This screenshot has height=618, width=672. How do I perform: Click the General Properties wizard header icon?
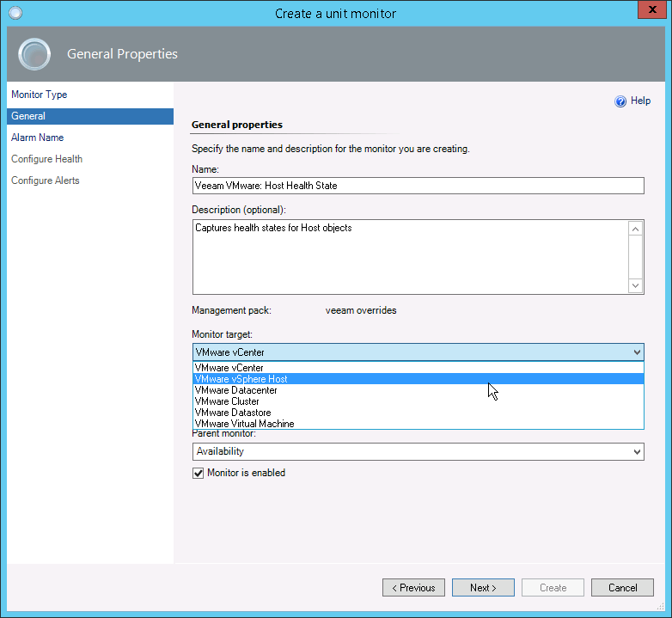click(x=35, y=54)
